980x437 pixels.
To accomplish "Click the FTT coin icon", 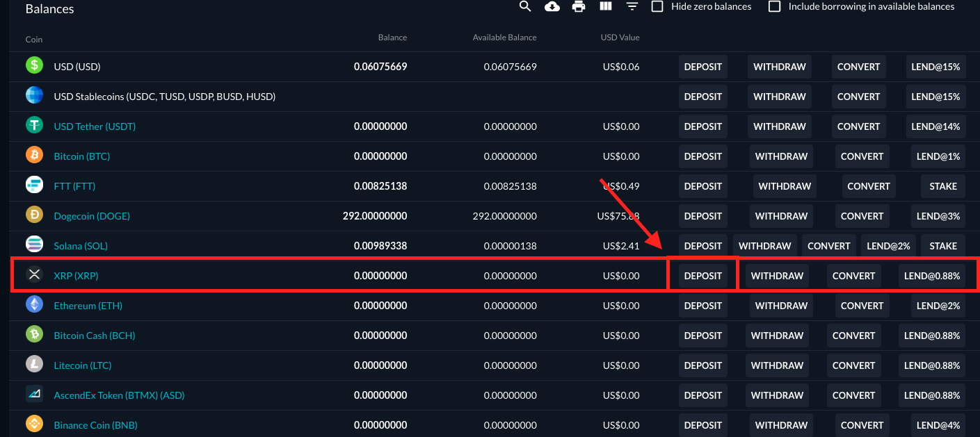I will click(x=34, y=185).
